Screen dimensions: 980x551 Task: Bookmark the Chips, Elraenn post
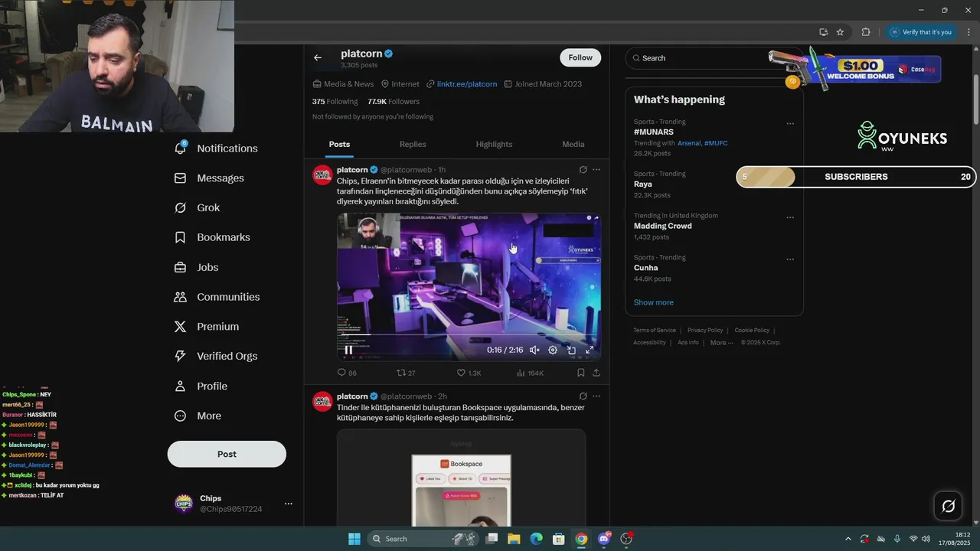[580, 373]
